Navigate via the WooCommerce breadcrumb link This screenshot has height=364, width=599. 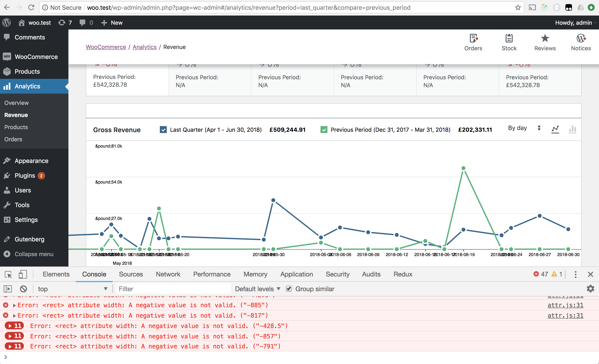tap(106, 47)
